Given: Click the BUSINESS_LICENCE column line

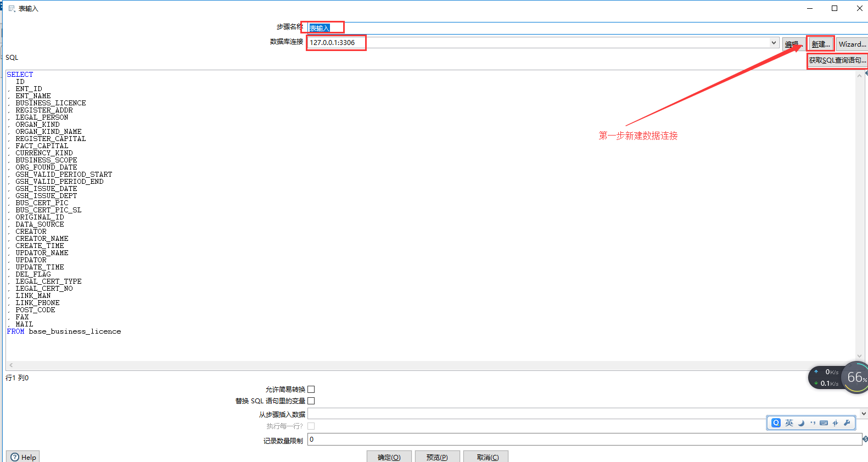Looking at the screenshot, I should 51,103.
